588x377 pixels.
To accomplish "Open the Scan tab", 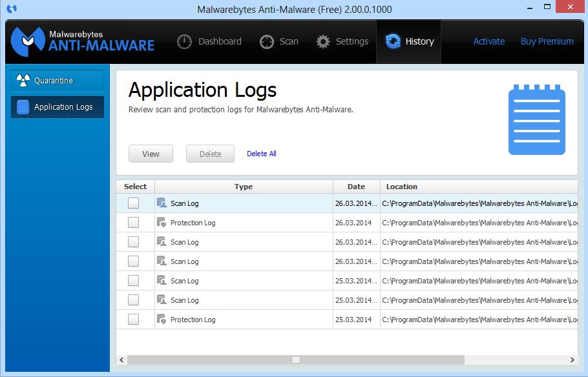I will [279, 41].
